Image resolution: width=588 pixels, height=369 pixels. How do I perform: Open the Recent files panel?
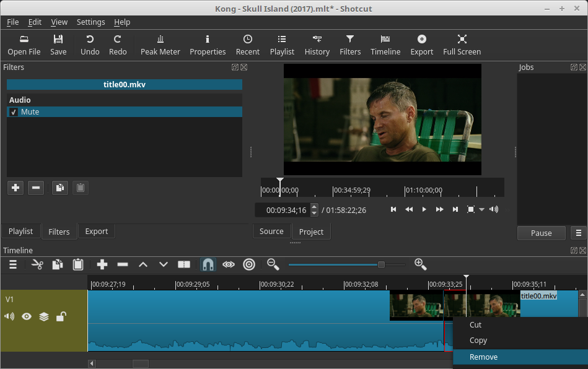(247, 45)
